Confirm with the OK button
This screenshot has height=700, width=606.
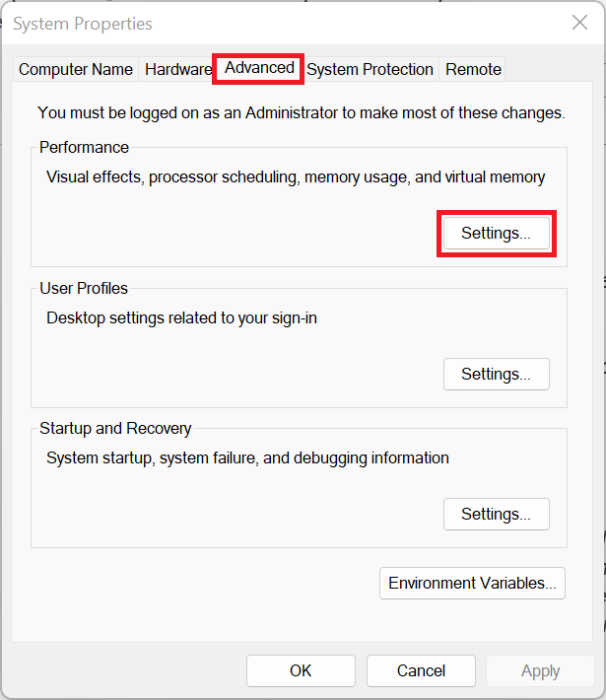pyautogui.click(x=301, y=670)
